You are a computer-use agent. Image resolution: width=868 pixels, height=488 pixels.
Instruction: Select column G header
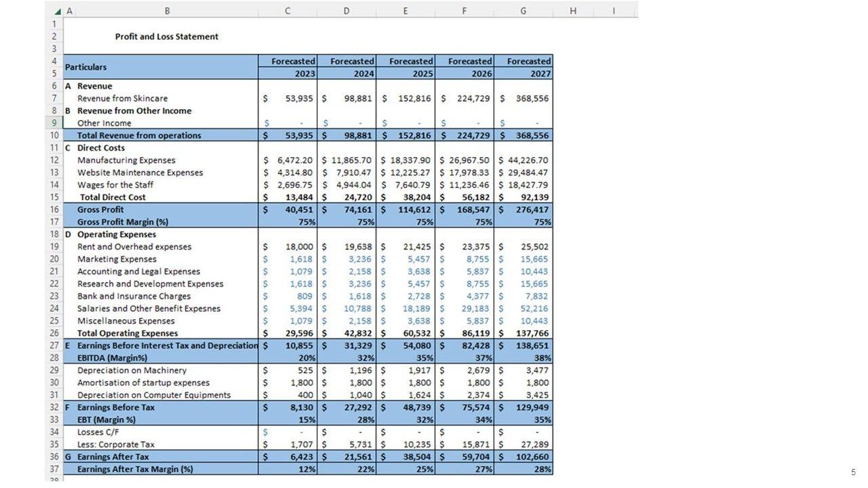click(523, 11)
